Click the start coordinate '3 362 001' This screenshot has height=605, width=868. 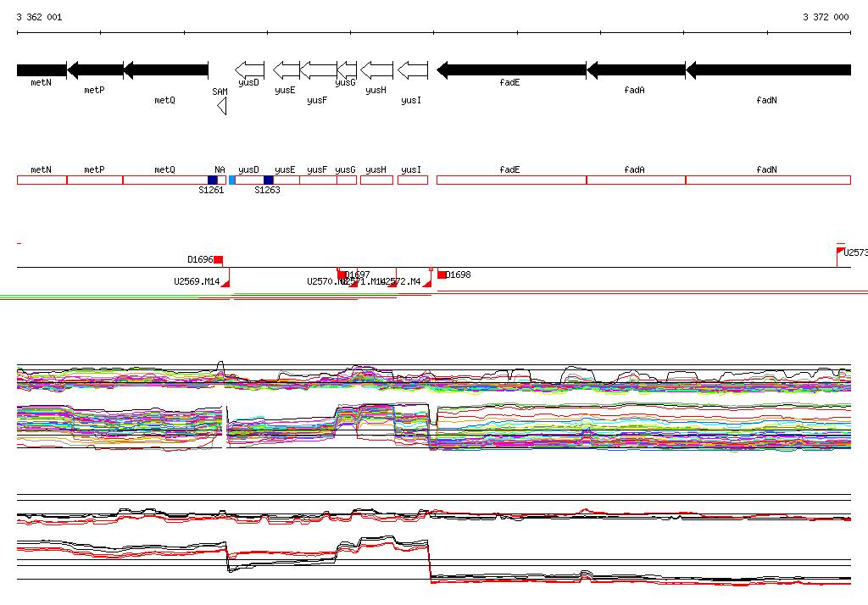pos(39,17)
